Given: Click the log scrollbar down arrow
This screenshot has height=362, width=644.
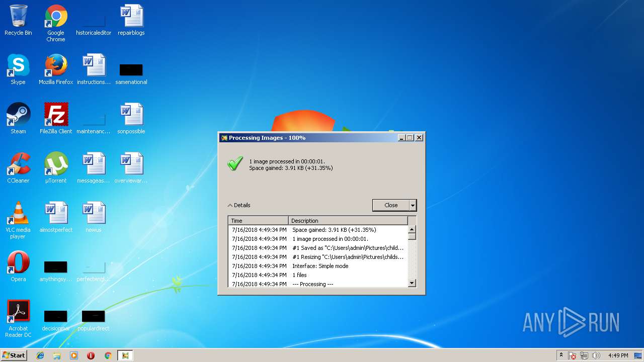Looking at the screenshot, I should [x=412, y=283].
